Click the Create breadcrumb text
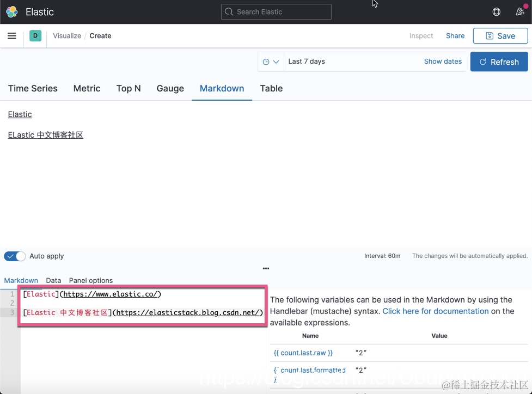Screen dimensions: 532x394 click(x=100, y=35)
